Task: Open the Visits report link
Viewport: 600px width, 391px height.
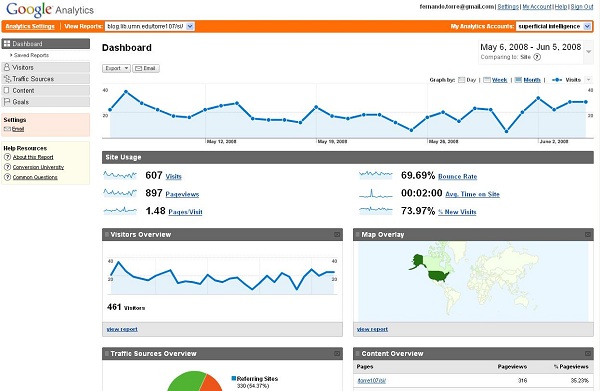Action: click(x=173, y=176)
